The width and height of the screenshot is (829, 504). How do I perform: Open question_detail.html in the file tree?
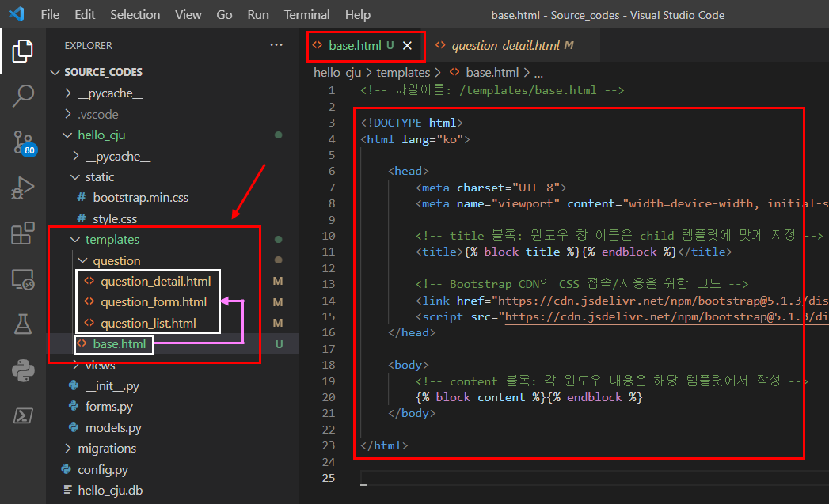pos(155,281)
